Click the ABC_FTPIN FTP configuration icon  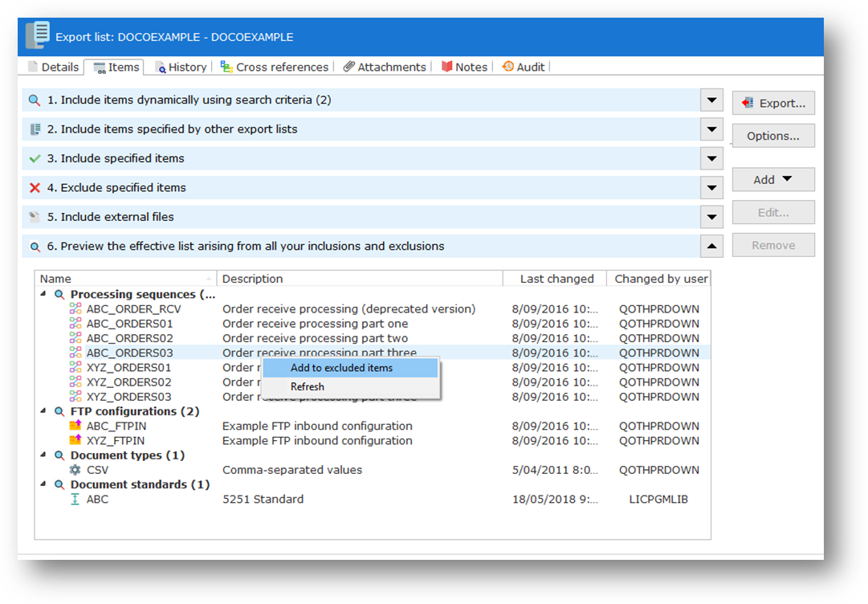[75, 426]
